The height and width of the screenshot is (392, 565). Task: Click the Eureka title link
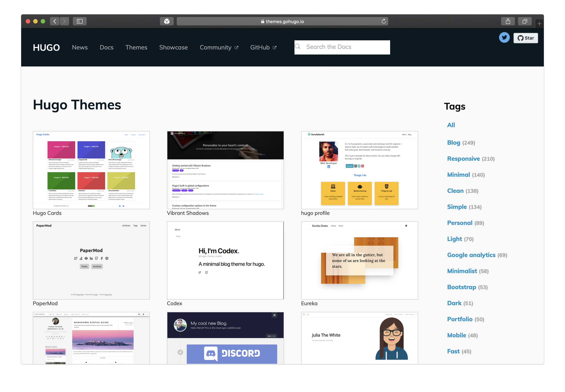click(x=309, y=303)
